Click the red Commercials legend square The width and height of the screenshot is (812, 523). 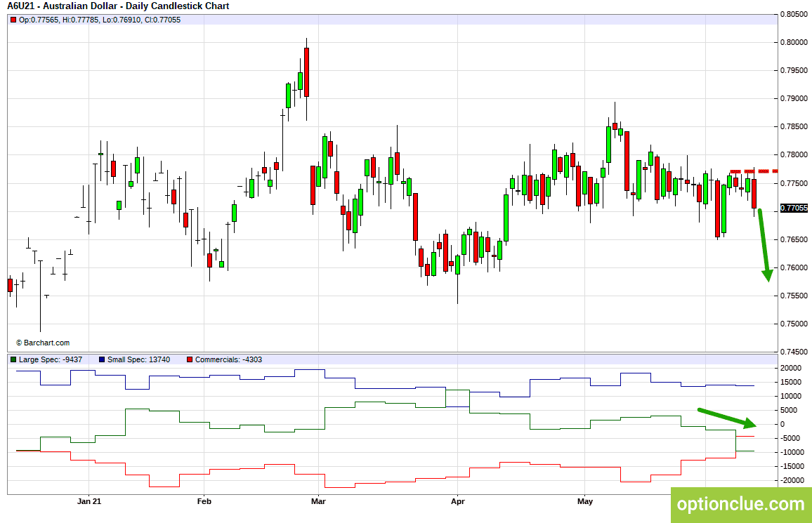(x=190, y=359)
